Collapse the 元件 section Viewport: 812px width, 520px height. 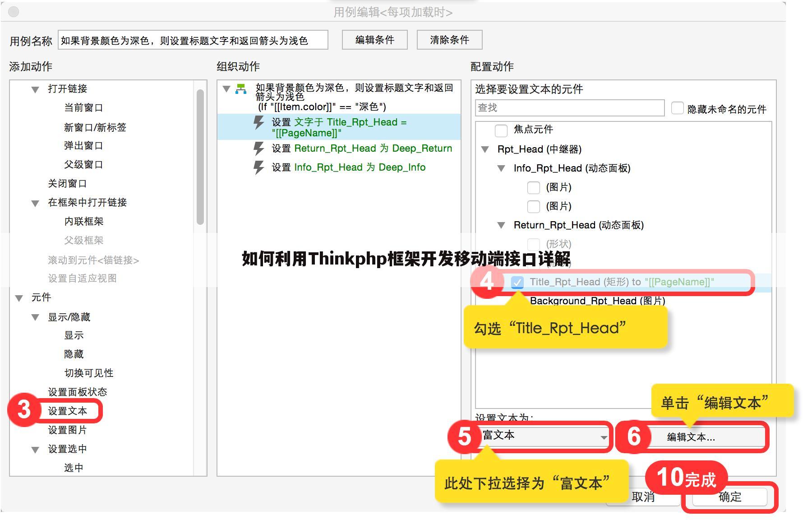click(x=19, y=298)
